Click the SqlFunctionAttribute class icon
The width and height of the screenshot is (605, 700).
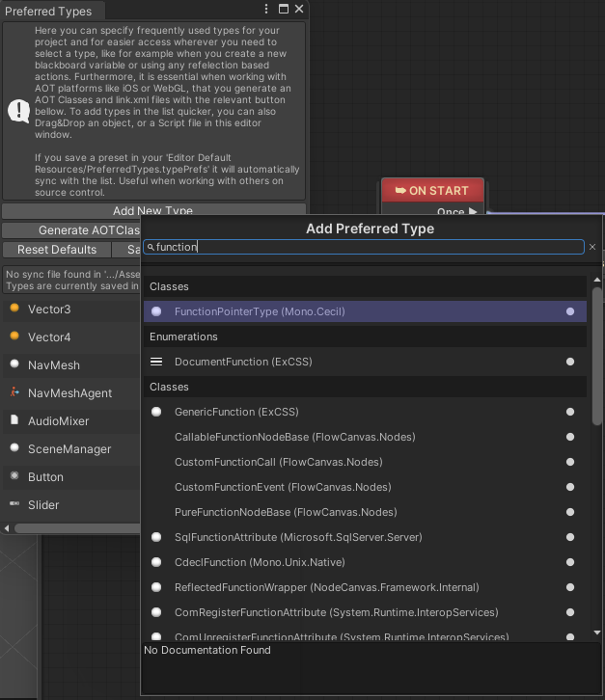point(156,537)
